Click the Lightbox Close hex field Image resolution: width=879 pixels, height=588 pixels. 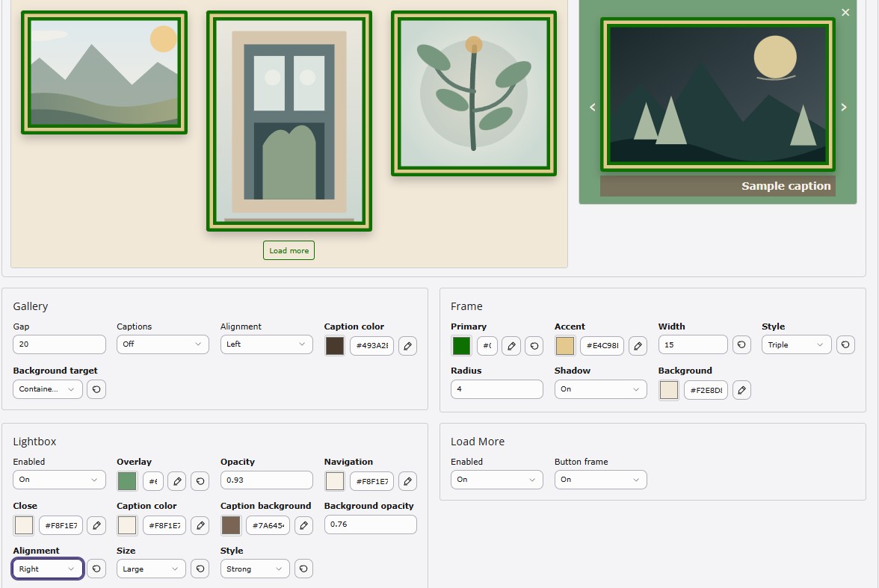point(61,525)
